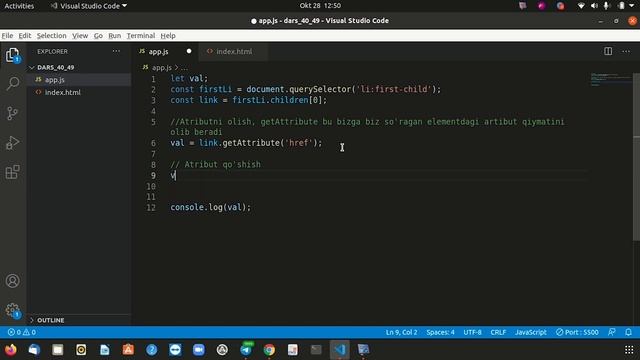Image resolution: width=640 pixels, height=360 pixels.
Task: Open the Search view icon
Action: tap(13, 83)
